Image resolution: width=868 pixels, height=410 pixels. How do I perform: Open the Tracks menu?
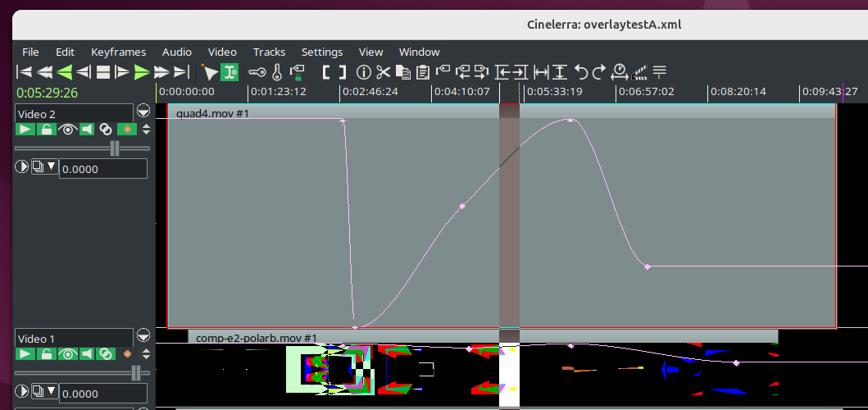(269, 52)
